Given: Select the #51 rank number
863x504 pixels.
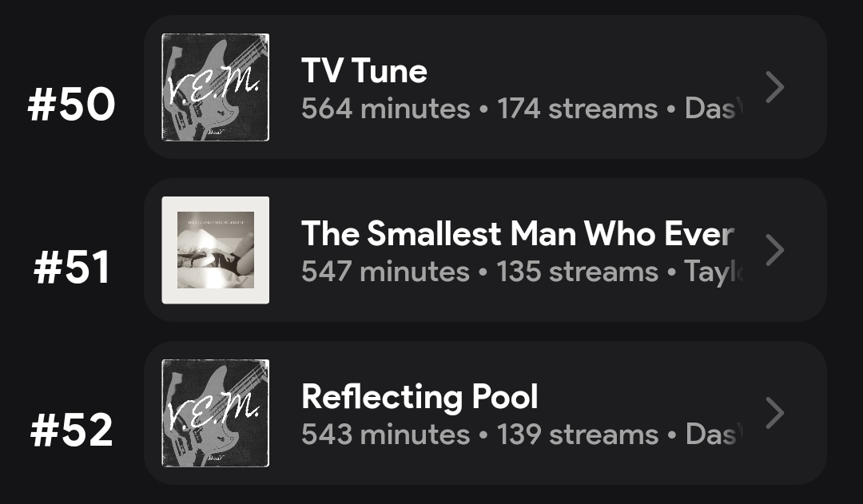Looking at the screenshot, I should [x=72, y=268].
